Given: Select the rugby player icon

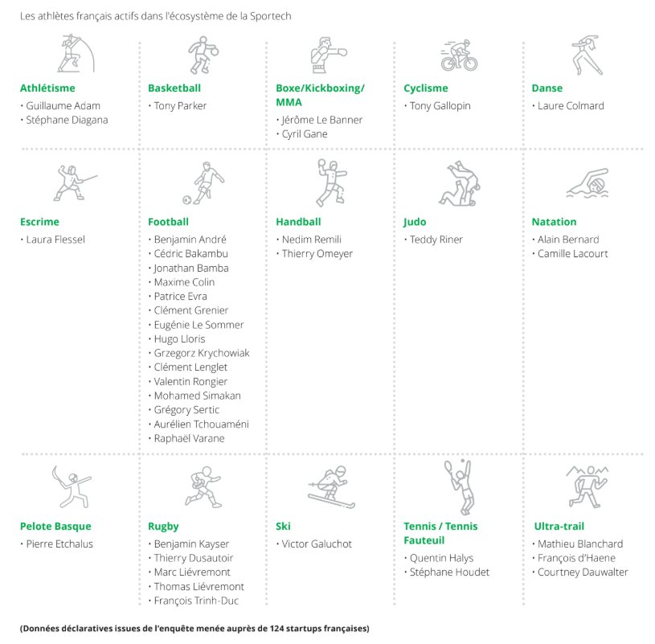Looking at the screenshot, I should [200, 489].
